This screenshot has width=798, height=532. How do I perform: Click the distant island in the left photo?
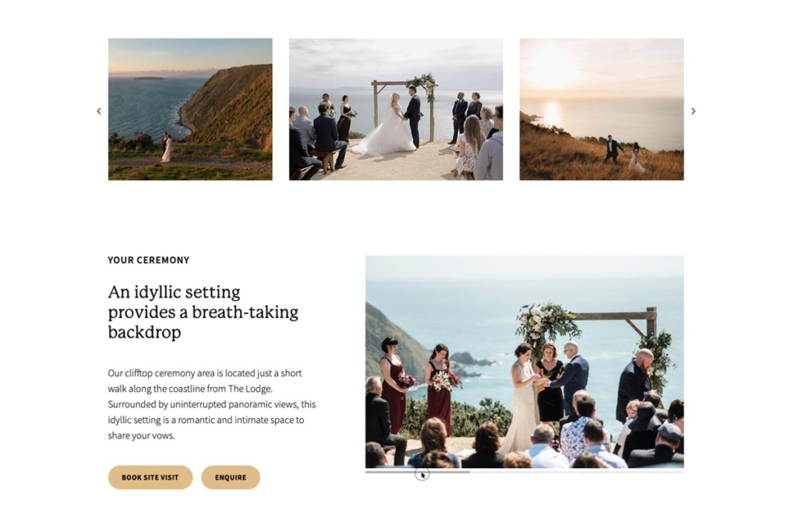[148, 79]
